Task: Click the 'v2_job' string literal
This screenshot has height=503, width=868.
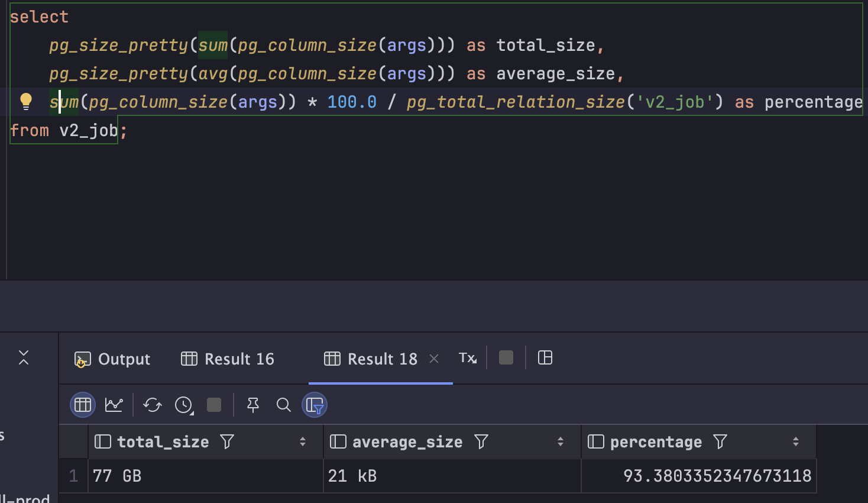Action: coord(675,102)
